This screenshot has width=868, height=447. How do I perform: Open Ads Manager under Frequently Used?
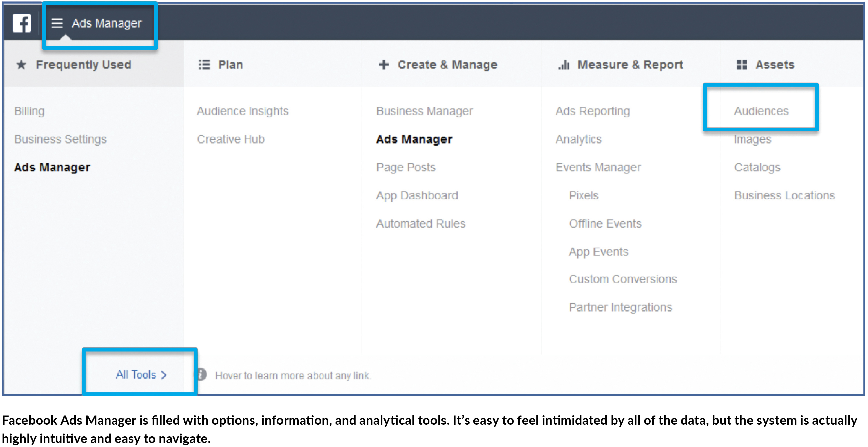point(52,167)
